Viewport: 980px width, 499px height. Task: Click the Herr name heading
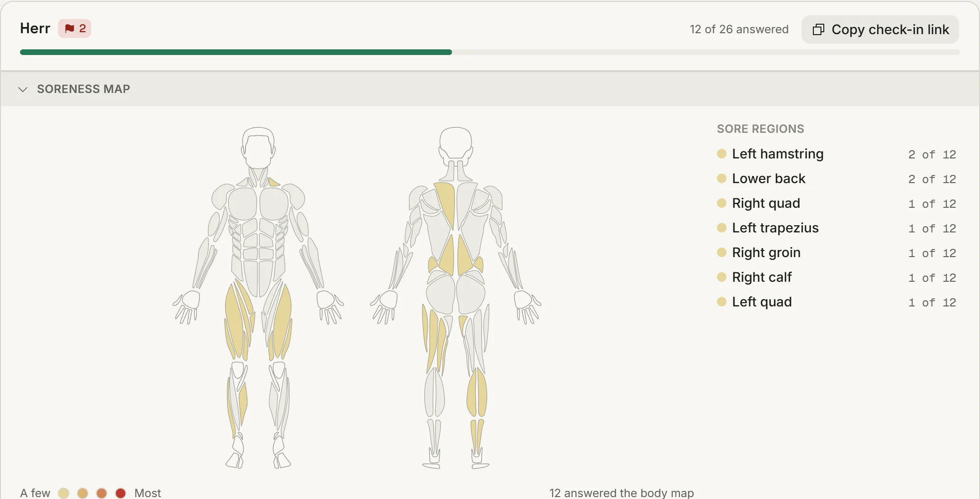pyautogui.click(x=35, y=28)
